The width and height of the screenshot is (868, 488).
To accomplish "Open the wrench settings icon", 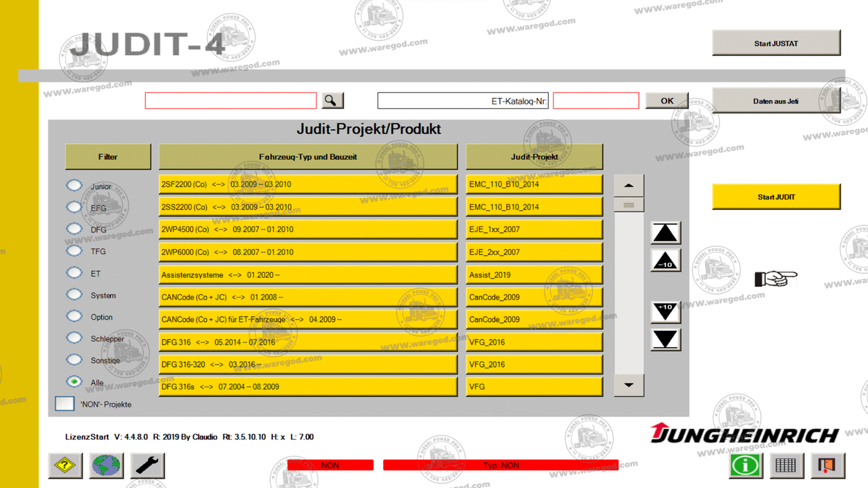I will click(x=147, y=465).
